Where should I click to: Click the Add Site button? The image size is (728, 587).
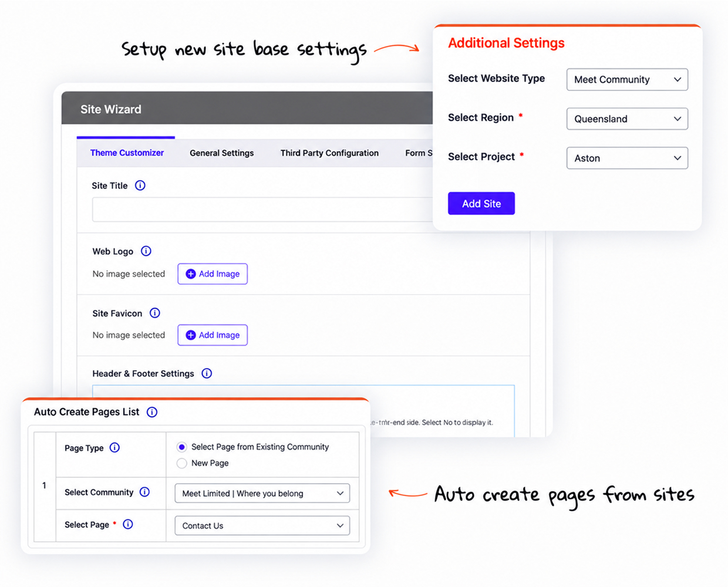tap(481, 204)
